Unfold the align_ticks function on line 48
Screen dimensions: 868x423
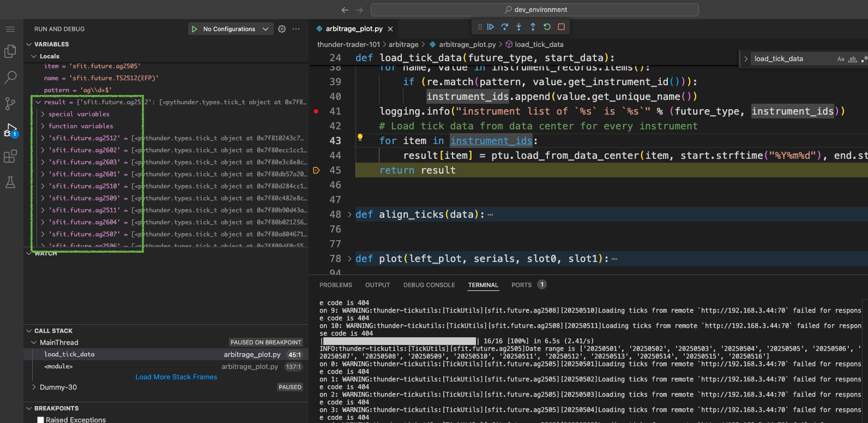[349, 215]
